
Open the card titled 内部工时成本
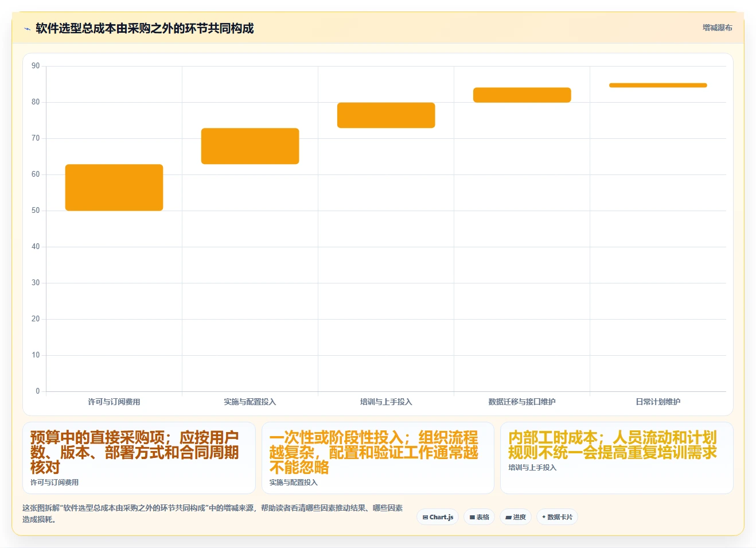[x=617, y=458]
